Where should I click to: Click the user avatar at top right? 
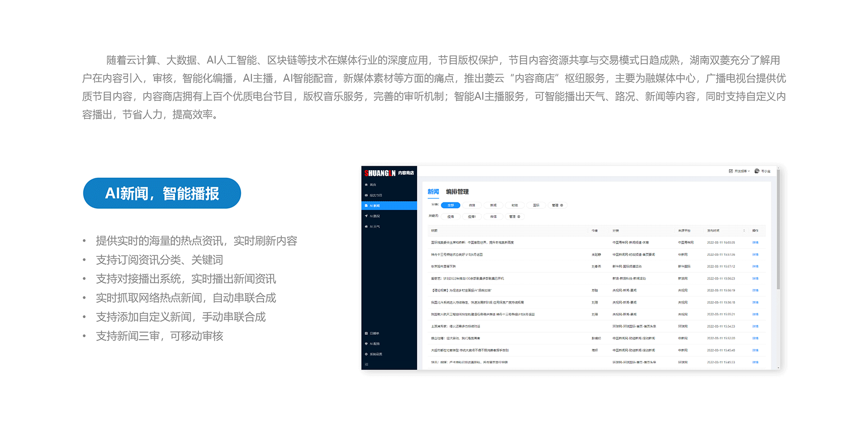click(757, 171)
